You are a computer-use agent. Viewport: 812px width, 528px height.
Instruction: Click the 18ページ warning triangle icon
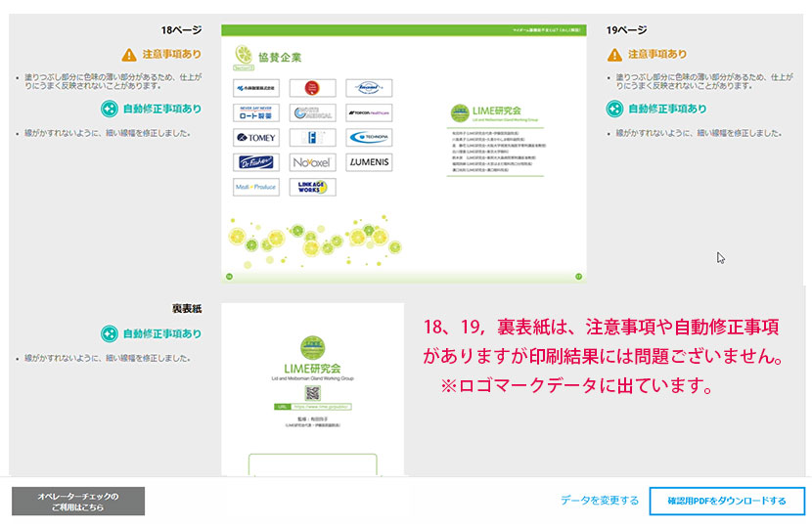[129, 55]
